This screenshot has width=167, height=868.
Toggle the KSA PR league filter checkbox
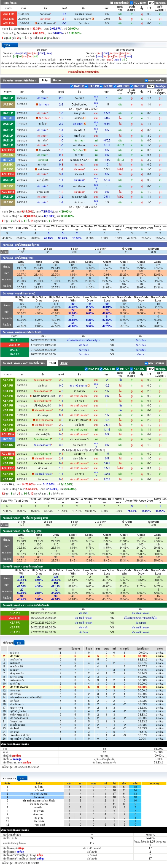(86, 369)
